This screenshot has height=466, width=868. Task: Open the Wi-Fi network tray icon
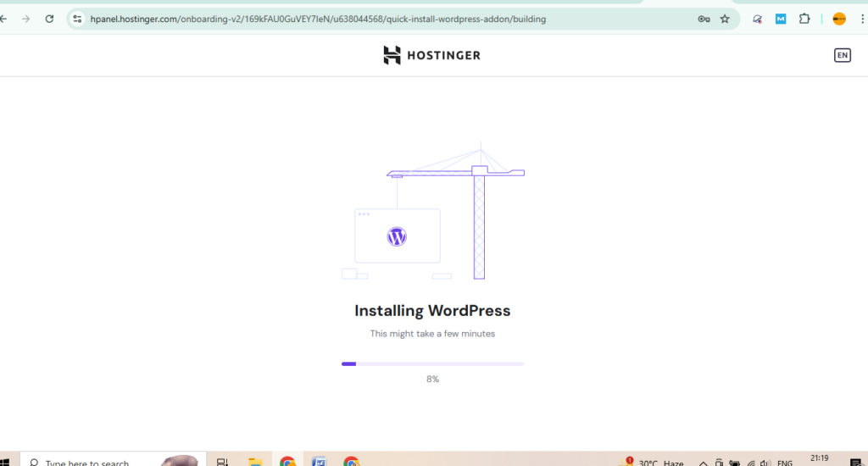[751, 463]
